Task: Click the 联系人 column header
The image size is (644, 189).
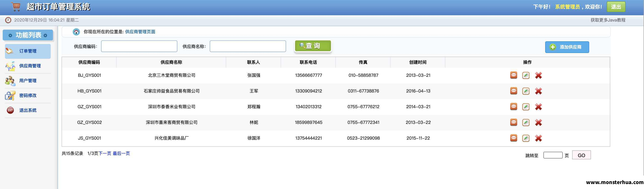Action: 254,62
